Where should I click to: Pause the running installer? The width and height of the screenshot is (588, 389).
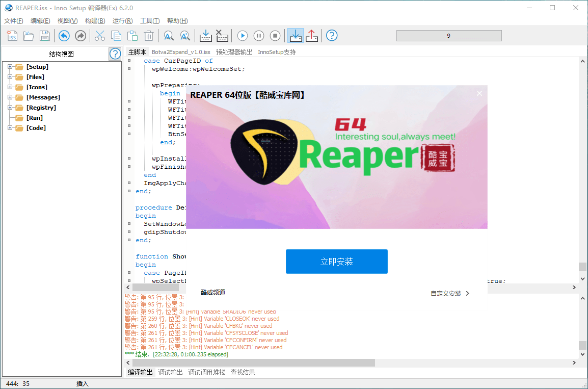[259, 36]
